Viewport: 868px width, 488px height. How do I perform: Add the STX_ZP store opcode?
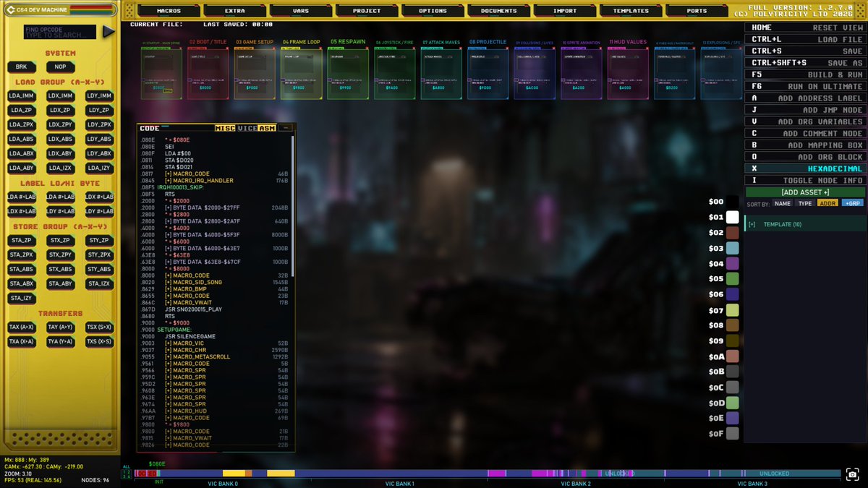61,240
